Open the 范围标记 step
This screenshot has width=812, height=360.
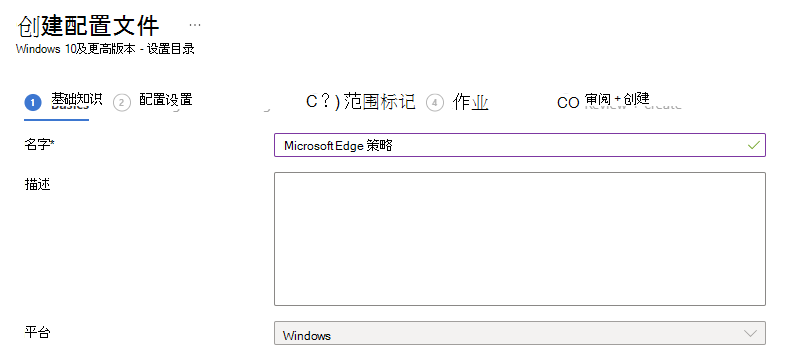380,102
